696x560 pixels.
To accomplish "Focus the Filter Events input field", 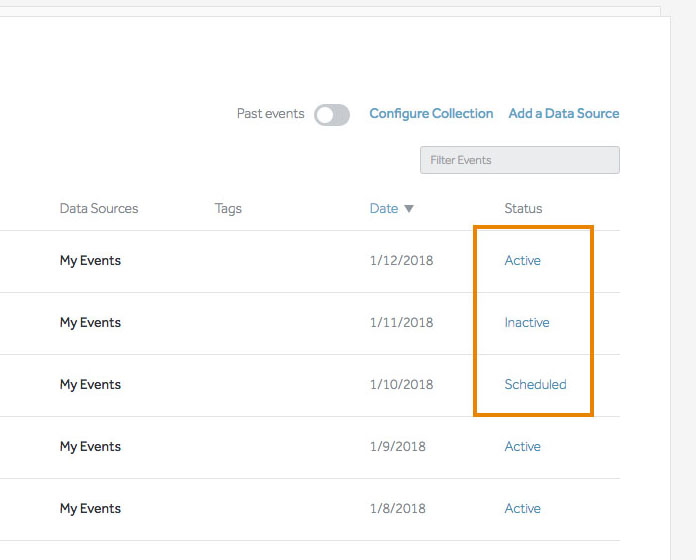I will pos(519,160).
